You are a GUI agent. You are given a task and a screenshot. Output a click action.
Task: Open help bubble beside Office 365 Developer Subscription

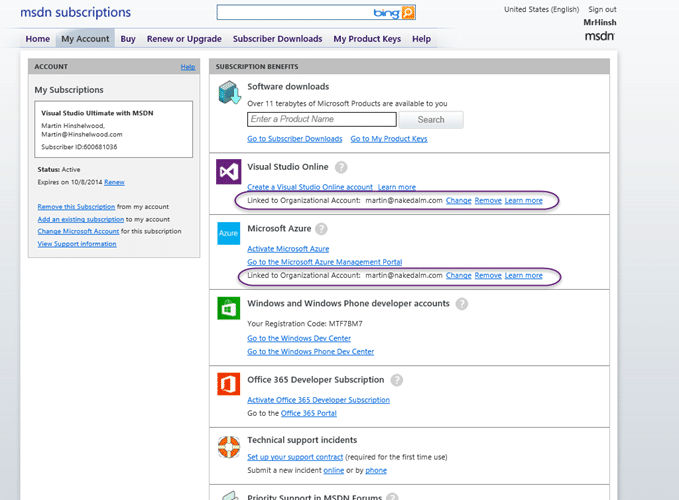(x=397, y=380)
